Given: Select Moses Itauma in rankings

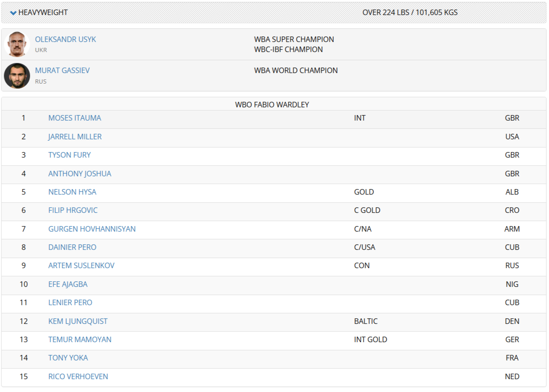Looking at the screenshot, I should click(x=75, y=118).
